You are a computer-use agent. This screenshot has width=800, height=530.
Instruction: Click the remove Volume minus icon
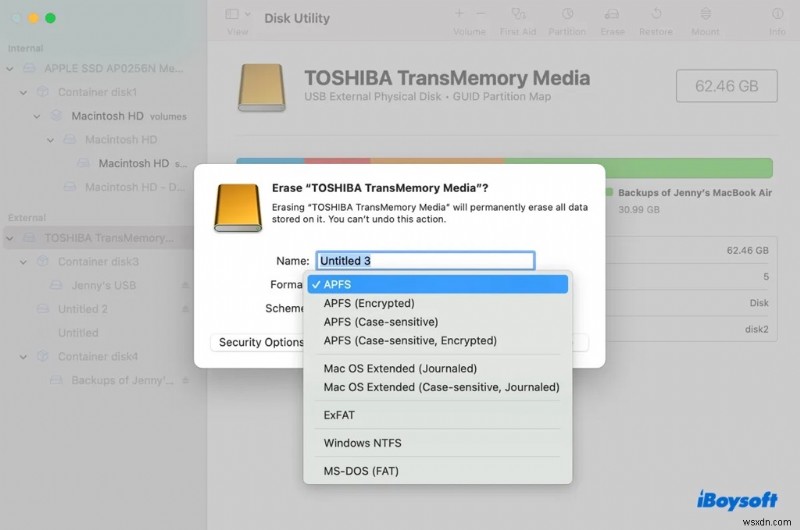point(480,14)
